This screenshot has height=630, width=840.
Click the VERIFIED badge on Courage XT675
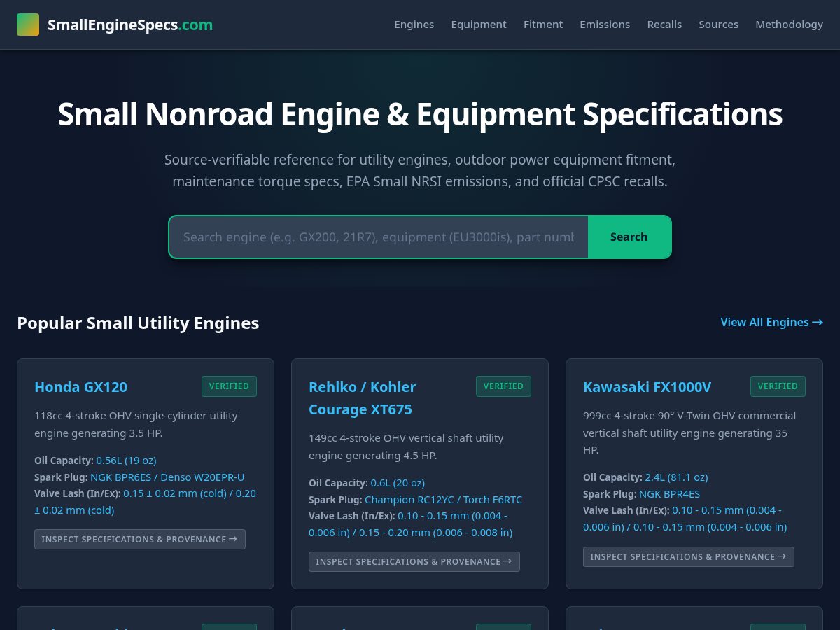(503, 386)
